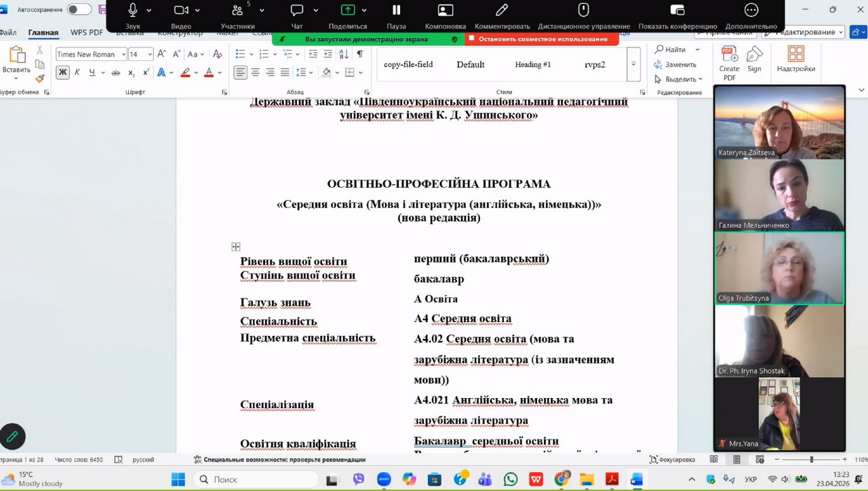This screenshot has width=868, height=491.
Task: Open the font name dropdown
Action: [123, 54]
